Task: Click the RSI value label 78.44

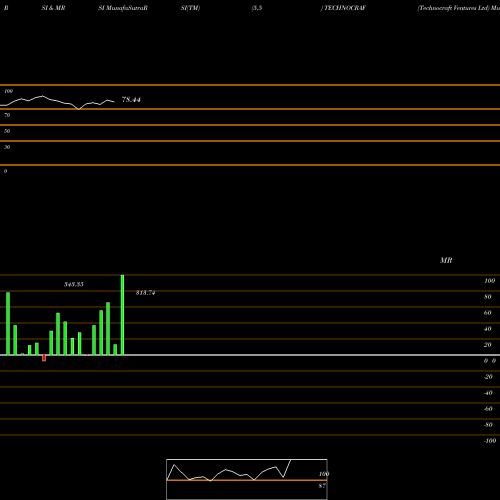Action: coord(131,100)
